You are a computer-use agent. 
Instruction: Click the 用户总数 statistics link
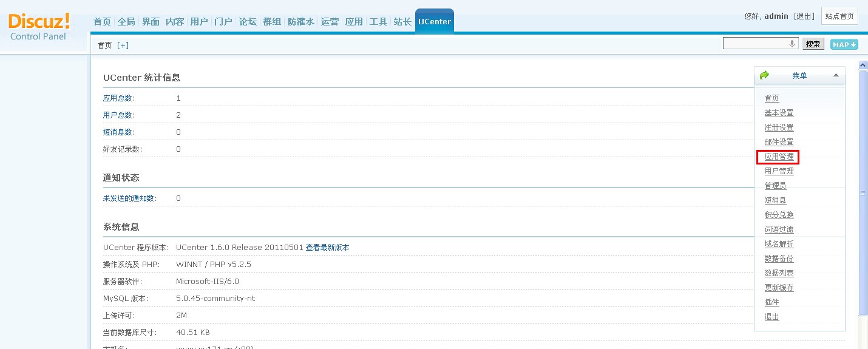pos(119,115)
